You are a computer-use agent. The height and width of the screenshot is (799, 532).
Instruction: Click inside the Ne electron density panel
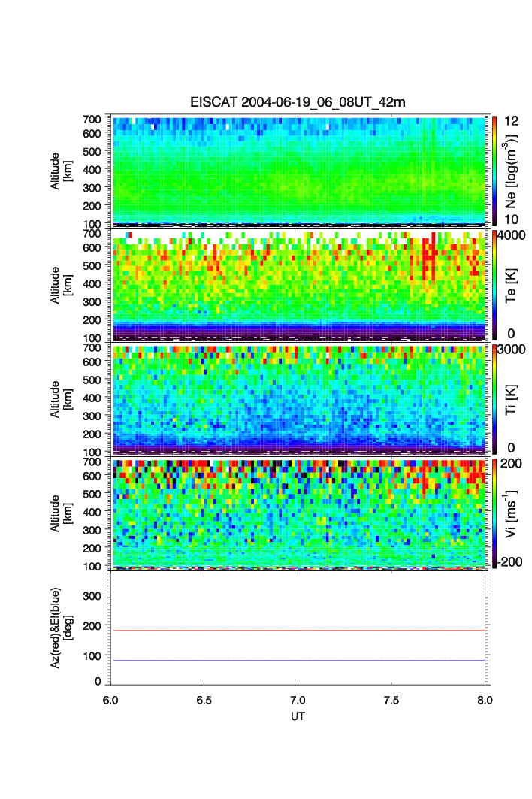tap(298, 170)
